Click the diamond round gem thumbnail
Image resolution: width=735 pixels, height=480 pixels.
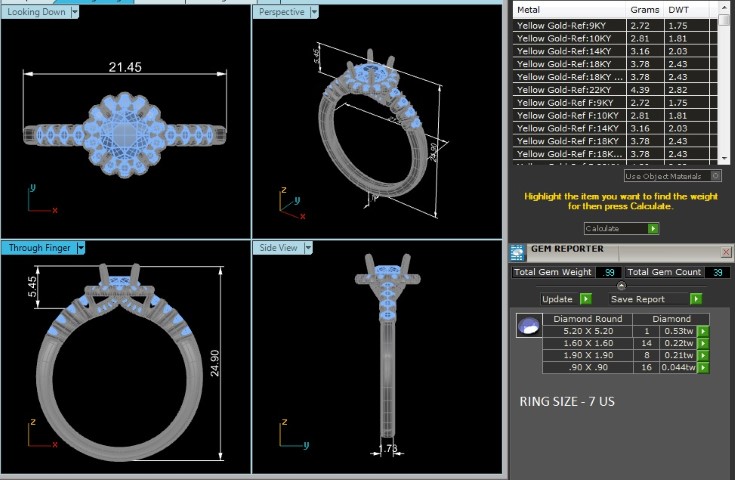tap(529, 325)
